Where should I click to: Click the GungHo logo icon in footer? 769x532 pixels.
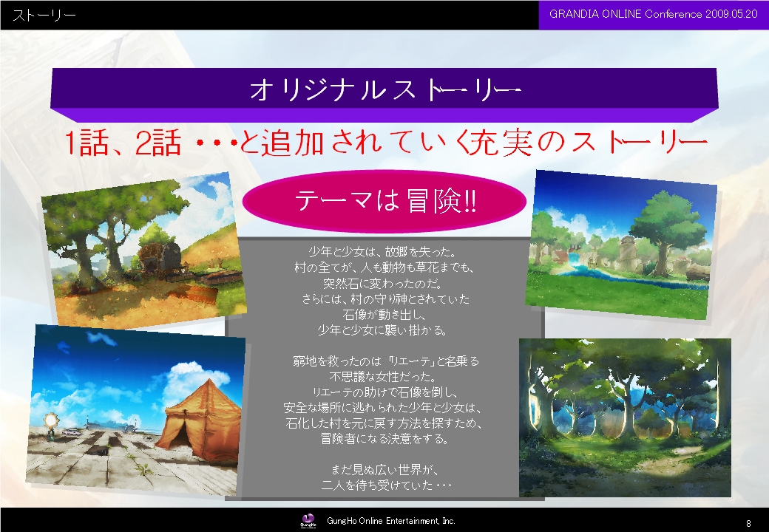click(x=308, y=521)
